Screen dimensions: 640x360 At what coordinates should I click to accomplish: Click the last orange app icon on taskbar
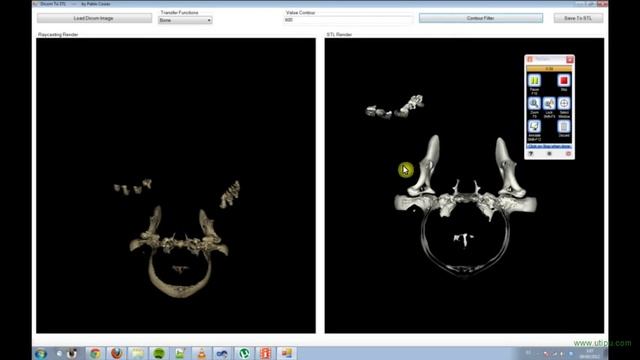pyautogui.click(x=287, y=353)
